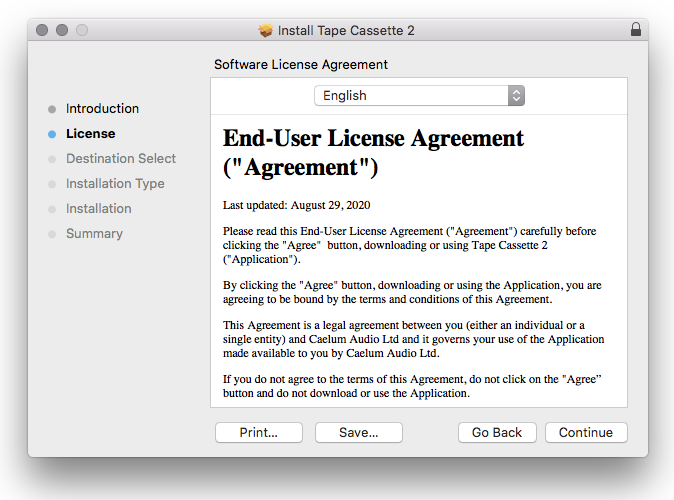Screen dimensions: 674x500
Task: Click the paragraph starting 'By clicking the'
Action: coord(412,292)
